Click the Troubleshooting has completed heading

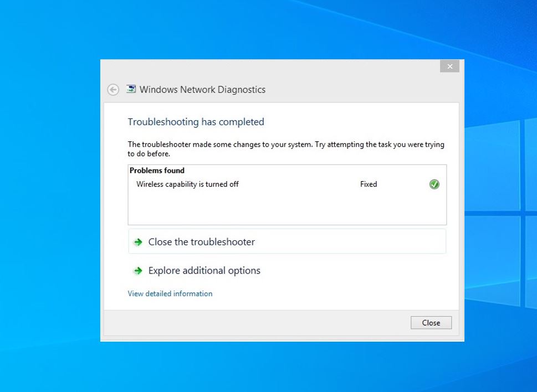click(x=196, y=122)
